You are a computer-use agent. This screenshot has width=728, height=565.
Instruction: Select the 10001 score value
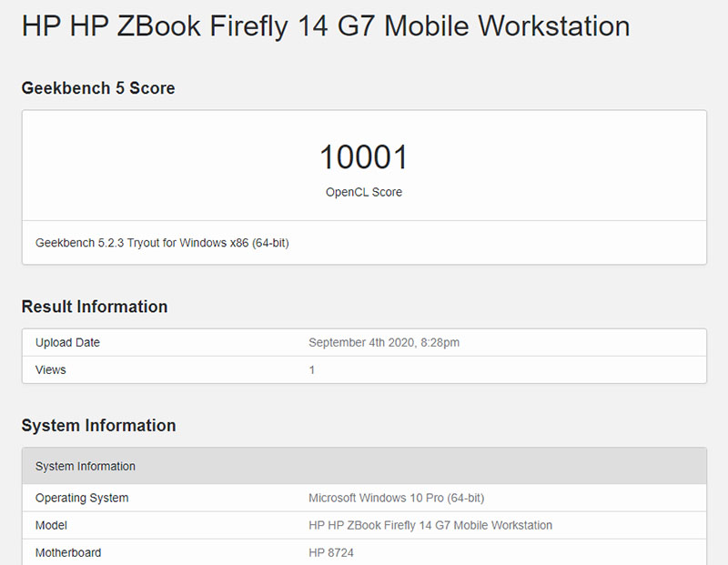tap(364, 156)
